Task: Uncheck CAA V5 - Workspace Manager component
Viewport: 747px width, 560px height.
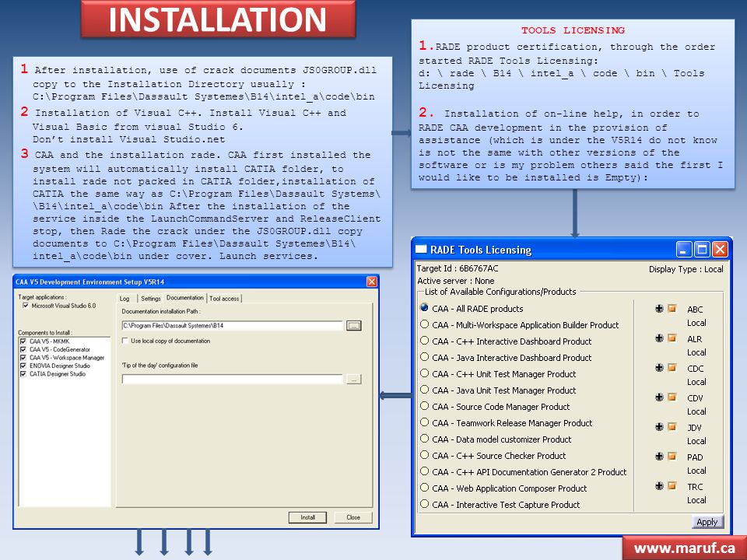Action: 23,358
